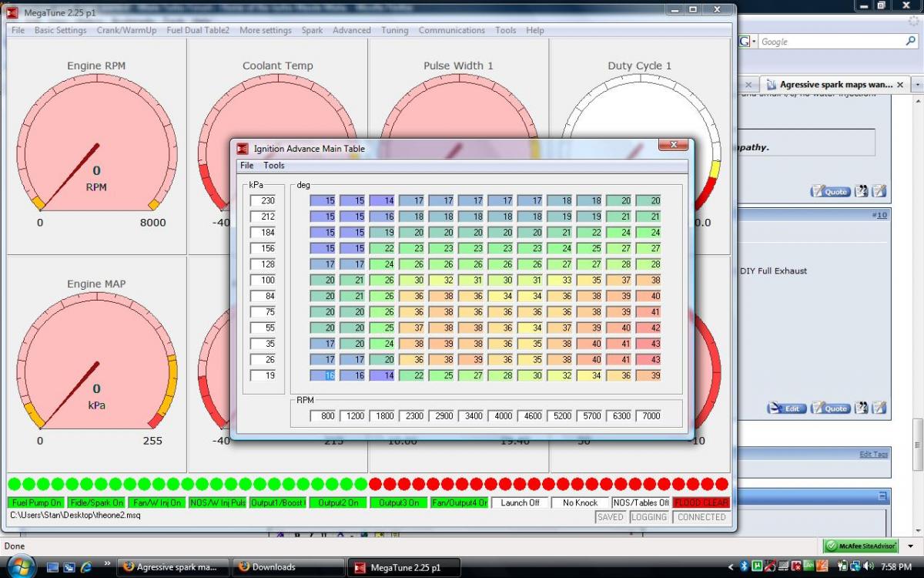
Task: Click the Ignition Advance table window icon
Action: click(243, 149)
